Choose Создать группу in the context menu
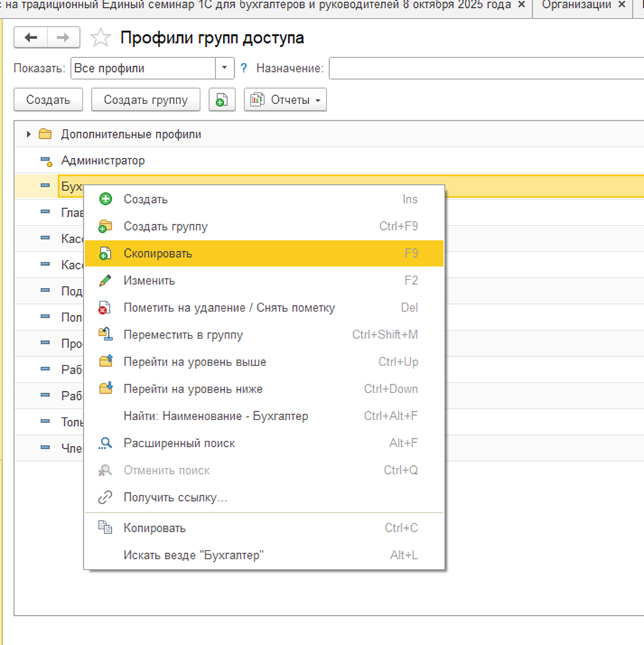 [264, 226]
